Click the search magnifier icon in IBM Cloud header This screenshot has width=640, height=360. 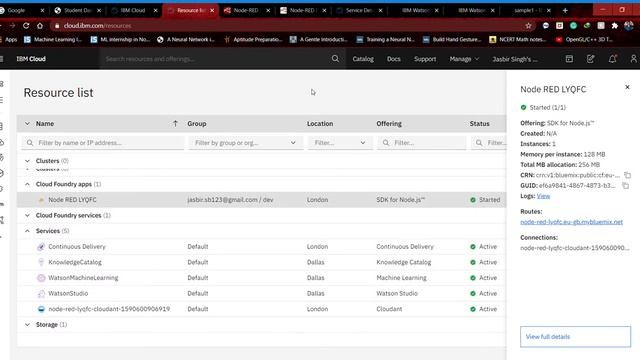[335, 59]
